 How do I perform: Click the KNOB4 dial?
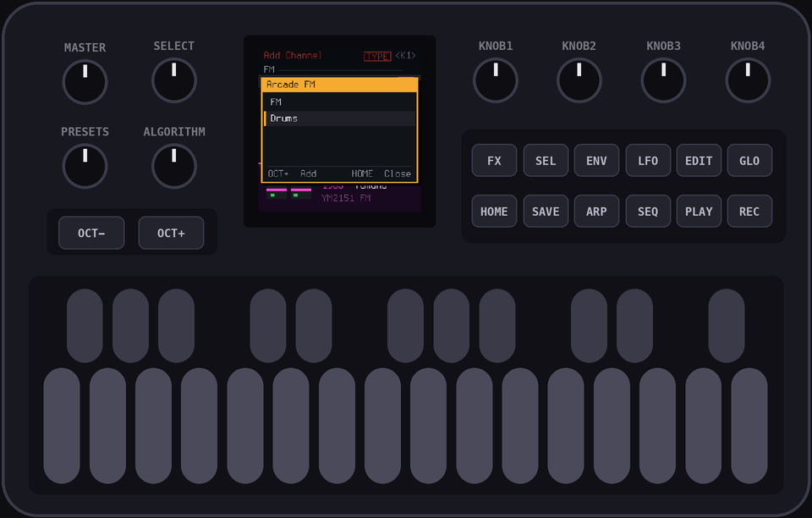coord(748,80)
